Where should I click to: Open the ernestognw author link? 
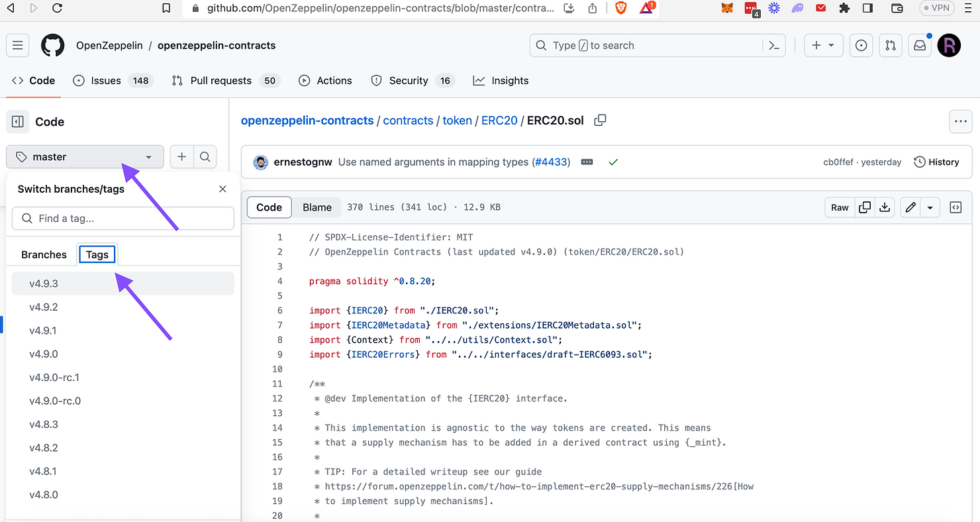(303, 162)
